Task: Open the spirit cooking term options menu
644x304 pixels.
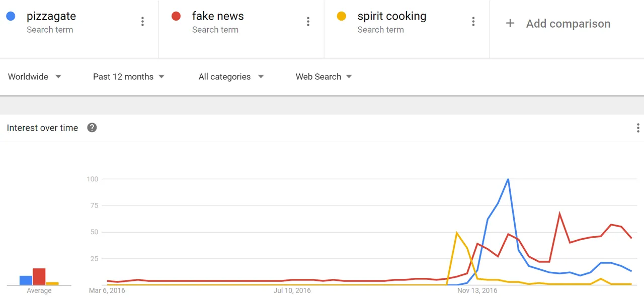Action: click(x=473, y=22)
